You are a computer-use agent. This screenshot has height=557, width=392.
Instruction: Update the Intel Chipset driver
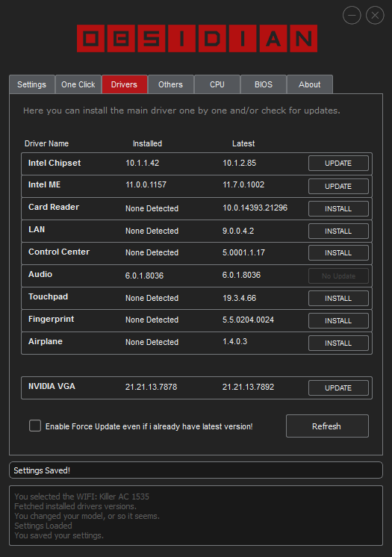pos(338,164)
